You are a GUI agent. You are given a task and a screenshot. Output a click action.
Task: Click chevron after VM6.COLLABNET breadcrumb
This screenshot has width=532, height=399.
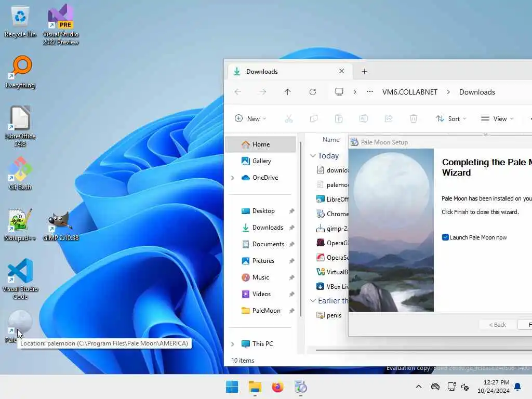coord(448,92)
